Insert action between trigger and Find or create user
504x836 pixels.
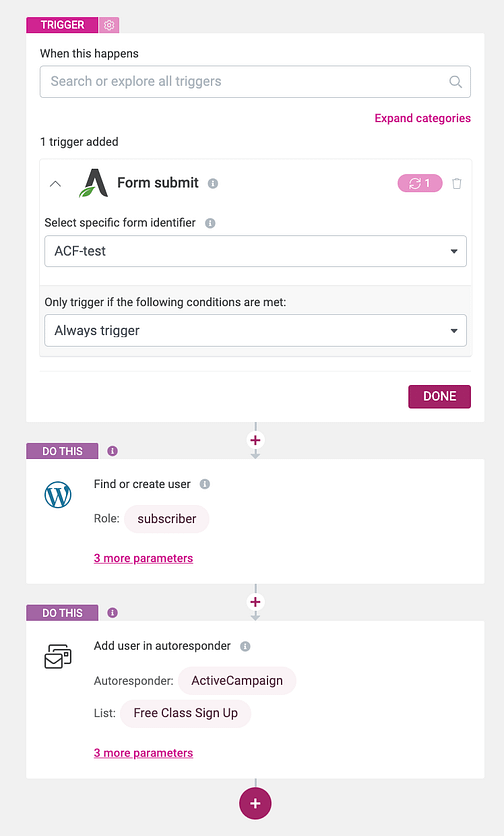(255, 440)
